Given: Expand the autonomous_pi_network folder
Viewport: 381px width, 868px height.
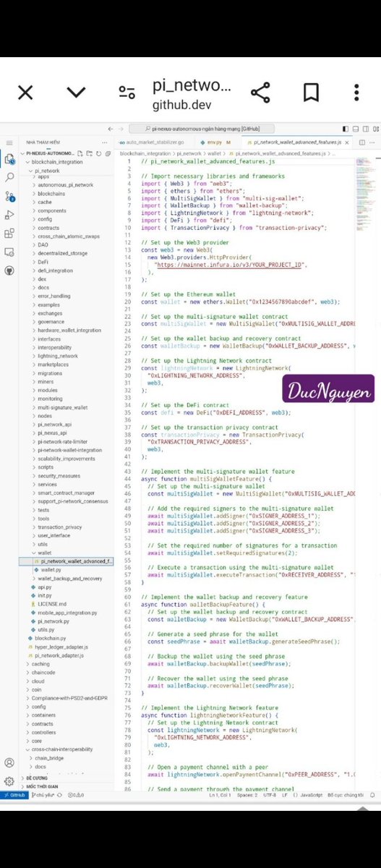Looking at the screenshot, I should 64,185.
